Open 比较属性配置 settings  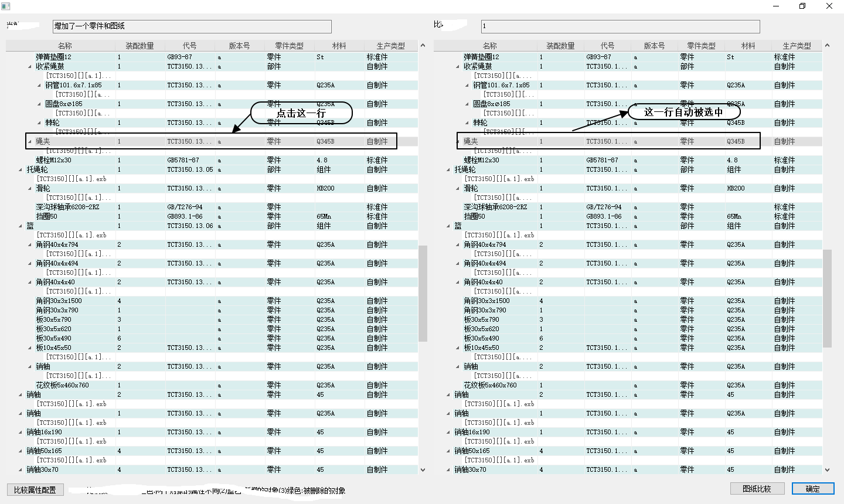(x=35, y=489)
